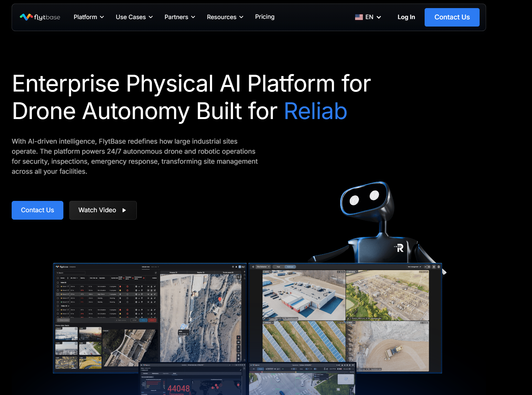Click the magnifier search icon on the map

click(239, 277)
